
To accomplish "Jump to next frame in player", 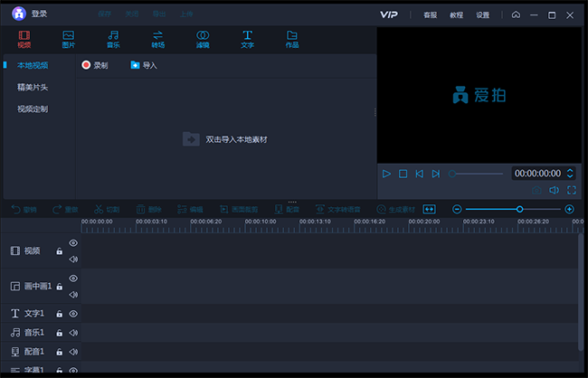I will (435, 174).
